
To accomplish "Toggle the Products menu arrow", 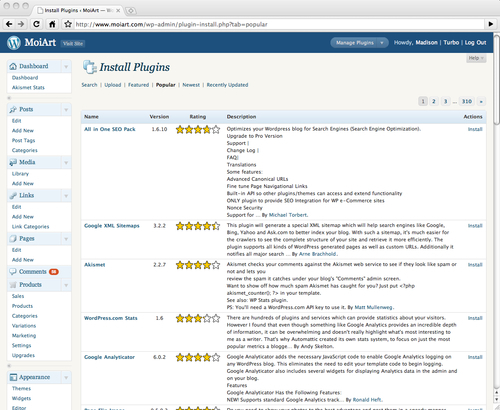I will 66,285.
